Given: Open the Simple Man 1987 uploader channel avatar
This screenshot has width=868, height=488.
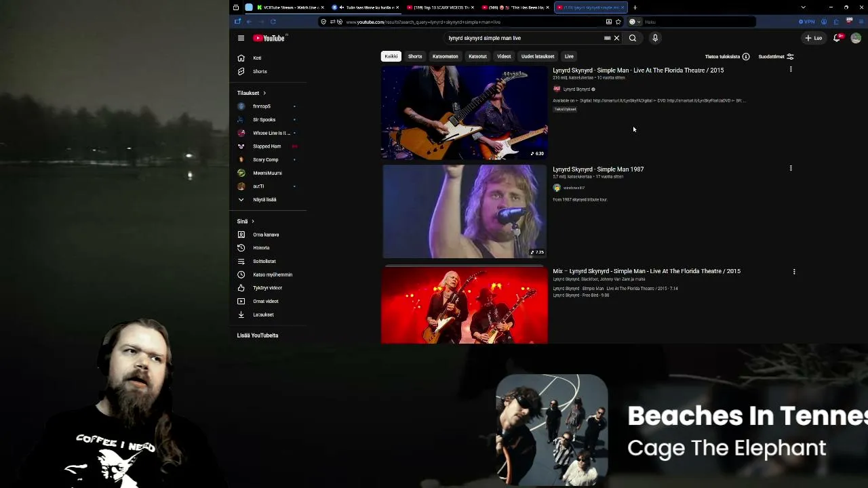Looking at the screenshot, I should coord(557,188).
